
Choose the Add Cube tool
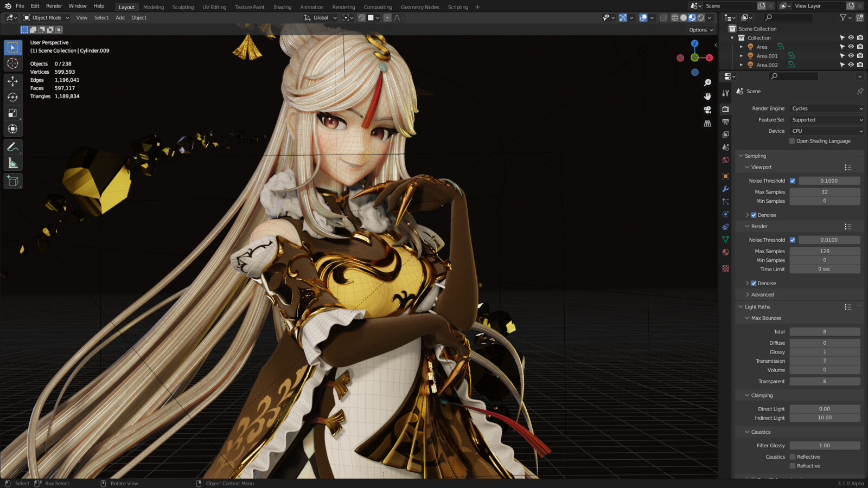pyautogui.click(x=13, y=181)
